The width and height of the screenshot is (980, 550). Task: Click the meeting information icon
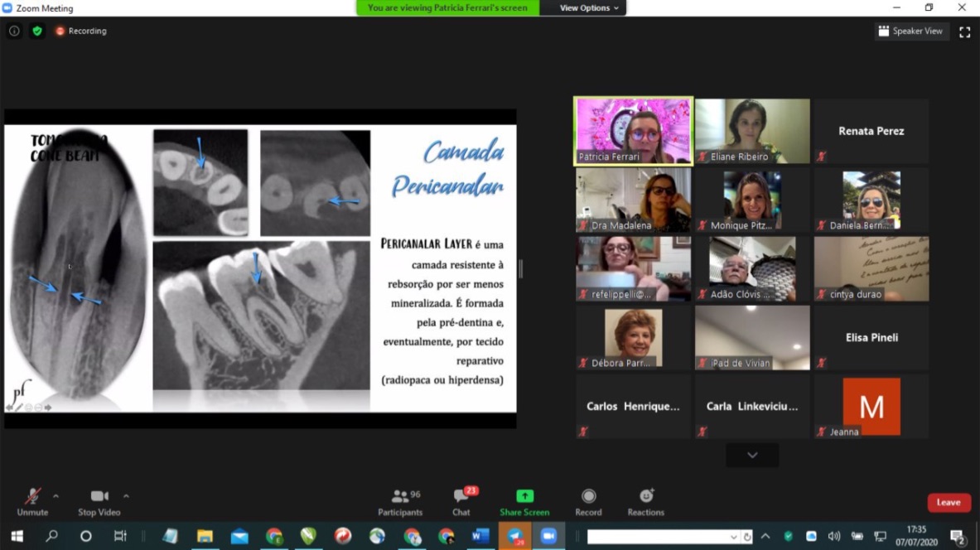14,31
